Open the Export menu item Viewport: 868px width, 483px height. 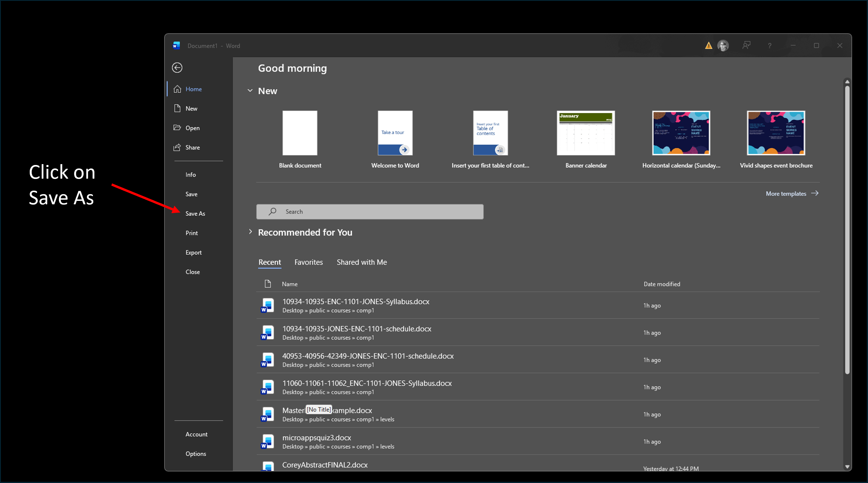pyautogui.click(x=193, y=252)
